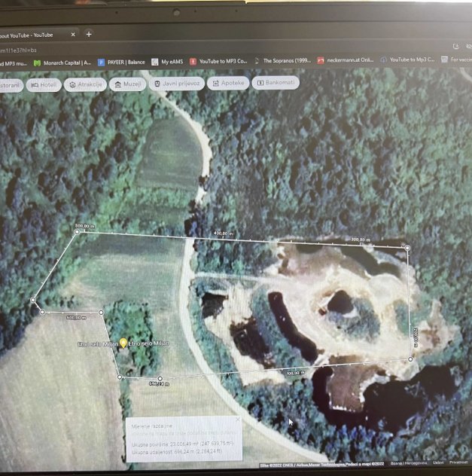
Task: Select the Hoteli category chip
Action: point(44,85)
